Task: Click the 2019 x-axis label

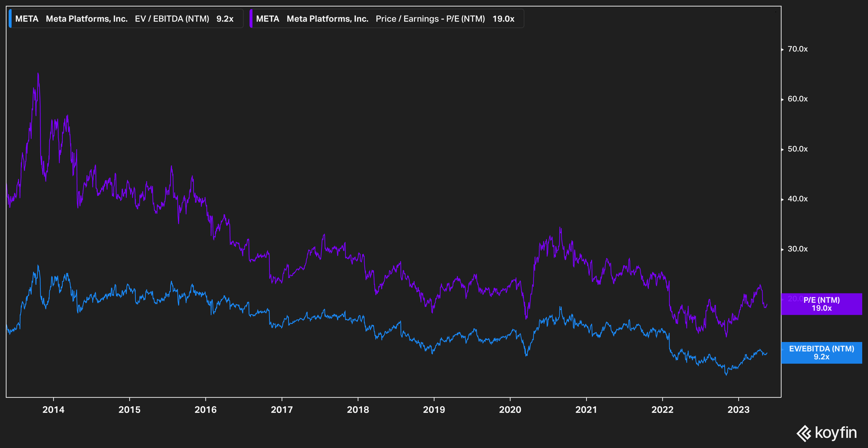Action: (x=434, y=410)
